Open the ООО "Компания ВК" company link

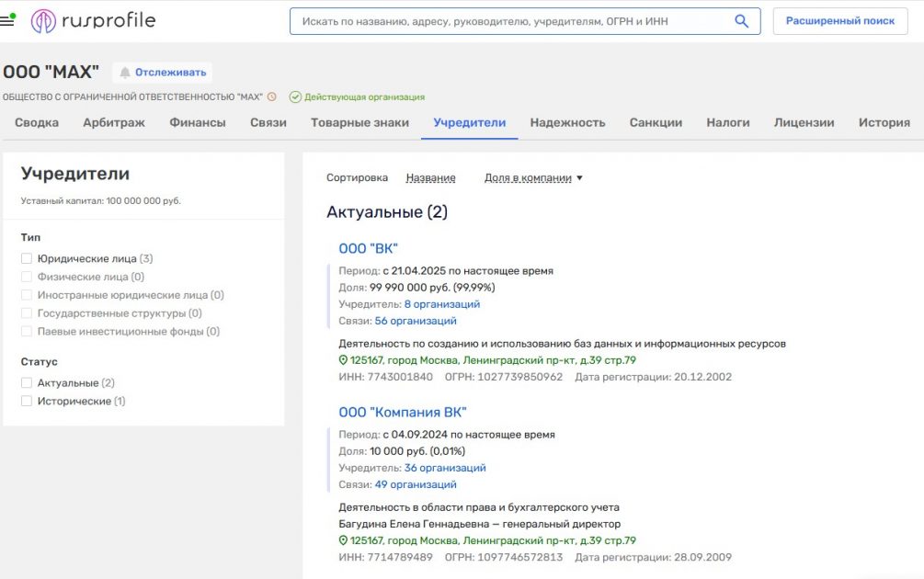(x=403, y=412)
